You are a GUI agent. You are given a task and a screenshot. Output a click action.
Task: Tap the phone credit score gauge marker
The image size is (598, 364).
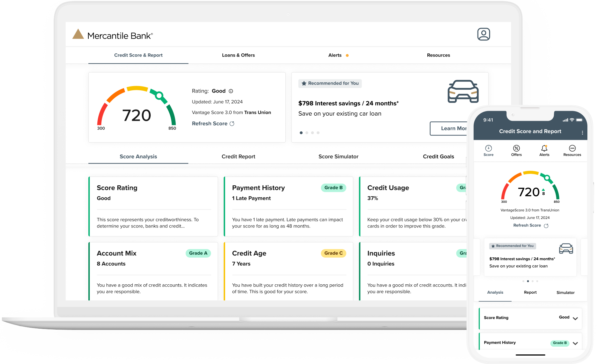click(547, 178)
